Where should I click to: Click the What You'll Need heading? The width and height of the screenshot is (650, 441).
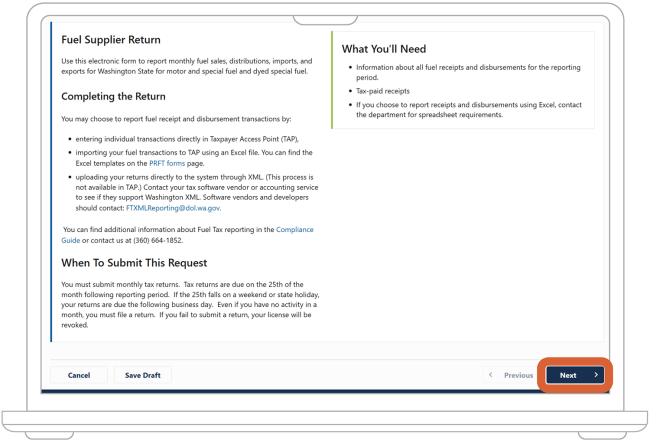(384, 49)
